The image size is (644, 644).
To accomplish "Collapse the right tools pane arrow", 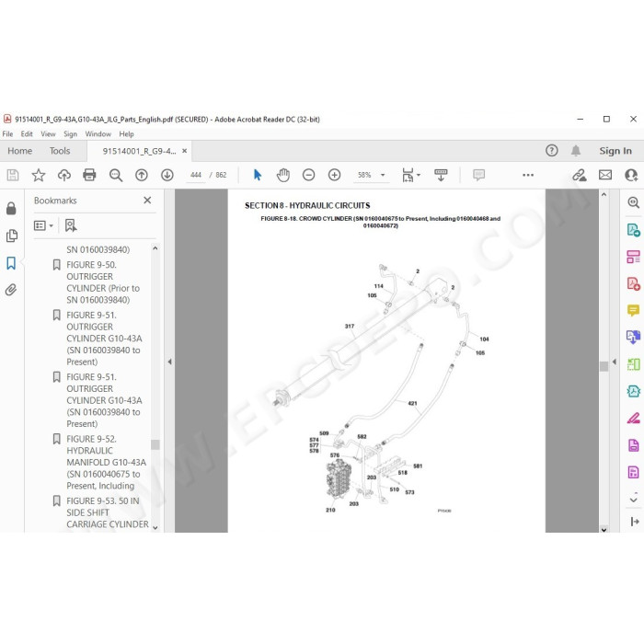I will [614, 362].
